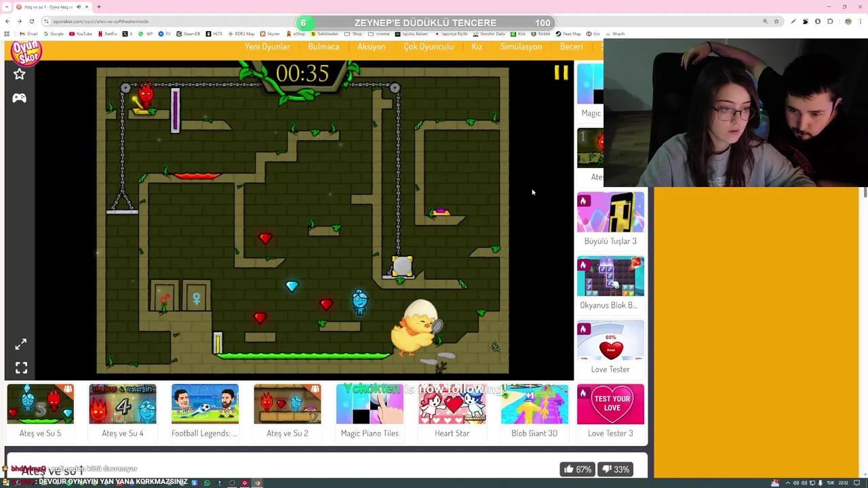Open the Ateş ve Su 5 game thumbnail
The image size is (868, 488).
(x=40, y=404)
